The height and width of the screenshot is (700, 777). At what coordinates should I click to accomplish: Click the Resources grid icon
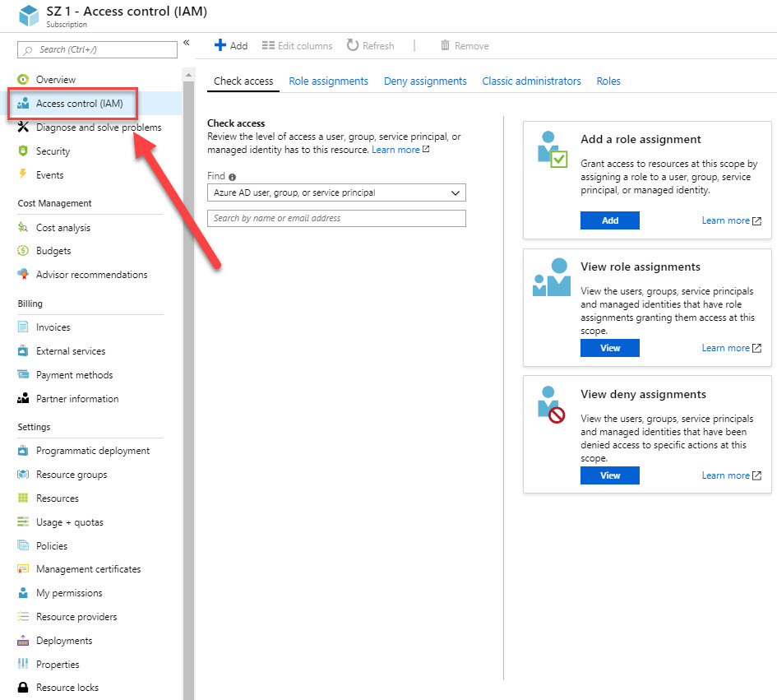coord(23,498)
